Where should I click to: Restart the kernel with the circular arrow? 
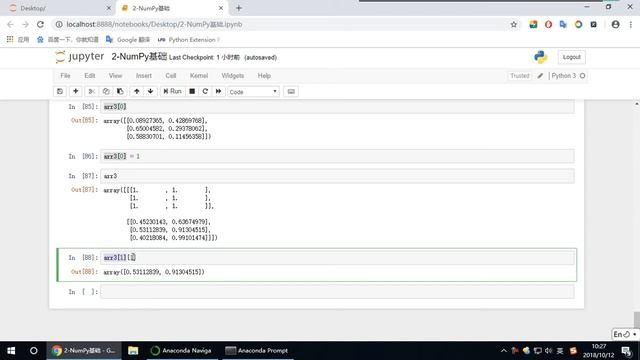(205, 91)
